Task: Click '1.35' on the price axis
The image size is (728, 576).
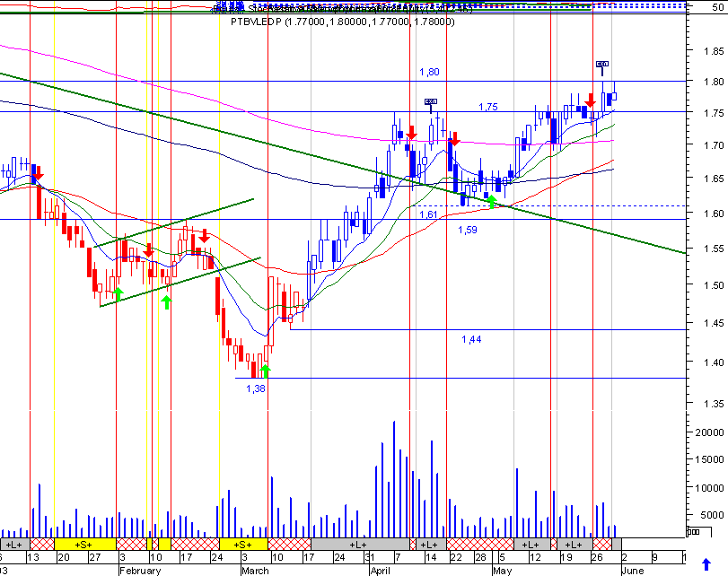Action: [x=713, y=404]
